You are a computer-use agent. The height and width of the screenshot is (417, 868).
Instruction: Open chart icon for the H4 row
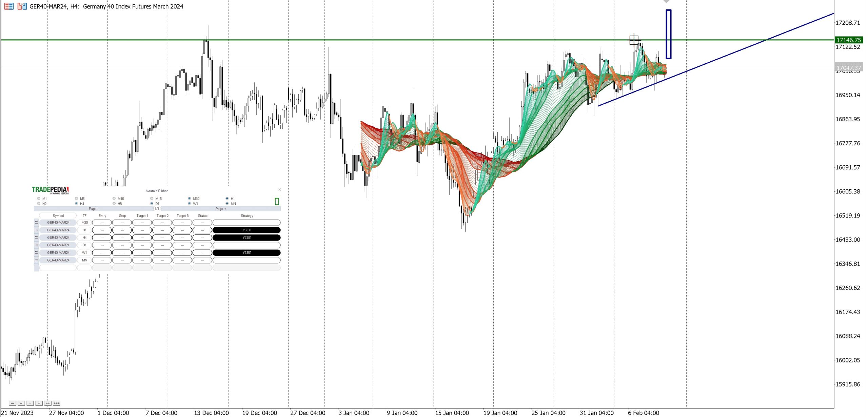pos(36,237)
